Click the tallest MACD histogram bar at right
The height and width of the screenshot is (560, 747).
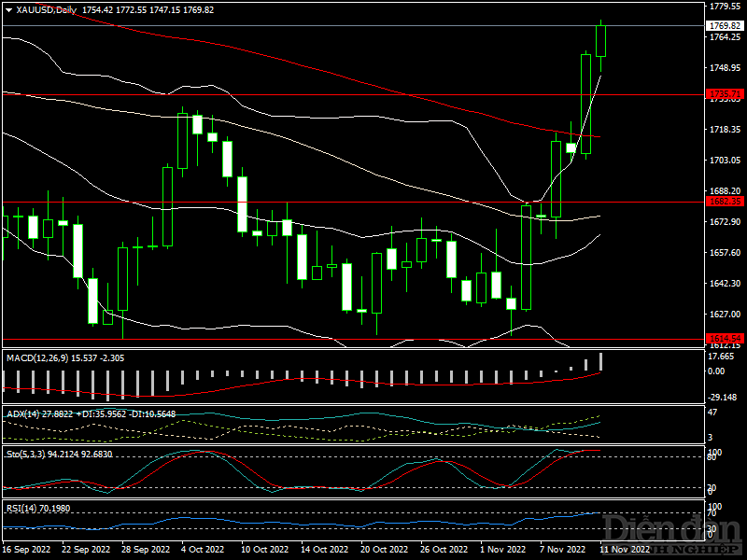(x=600, y=361)
